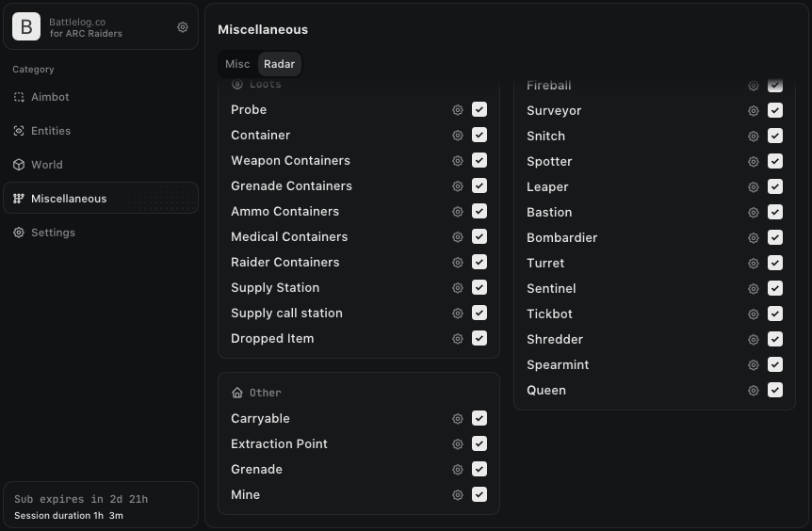Disable the Leaper checkbox
This screenshot has width=812, height=531.
(774, 186)
